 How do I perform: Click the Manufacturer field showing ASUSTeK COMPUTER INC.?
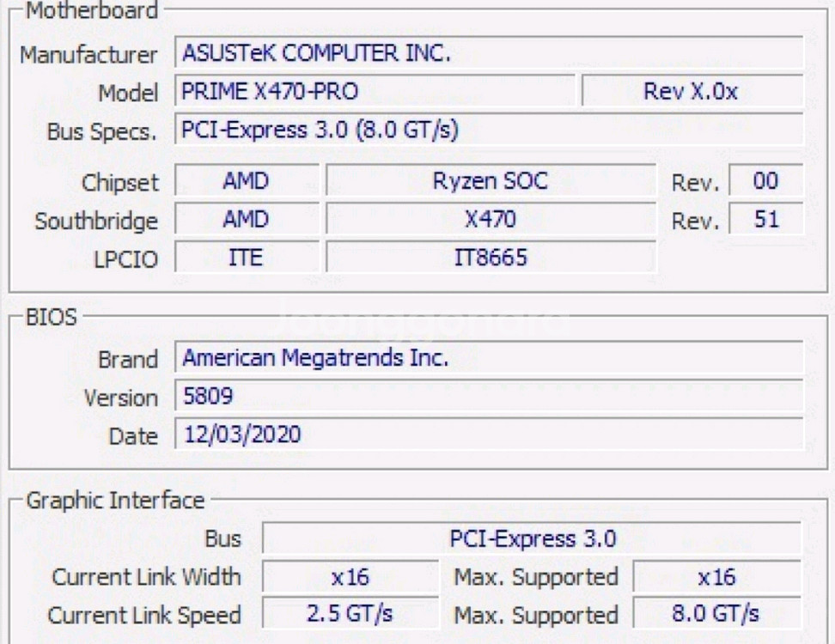pyautogui.click(x=488, y=53)
